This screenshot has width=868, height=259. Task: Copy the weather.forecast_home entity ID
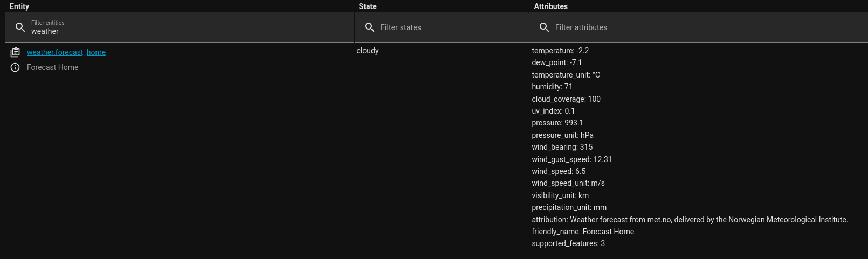click(x=15, y=52)
